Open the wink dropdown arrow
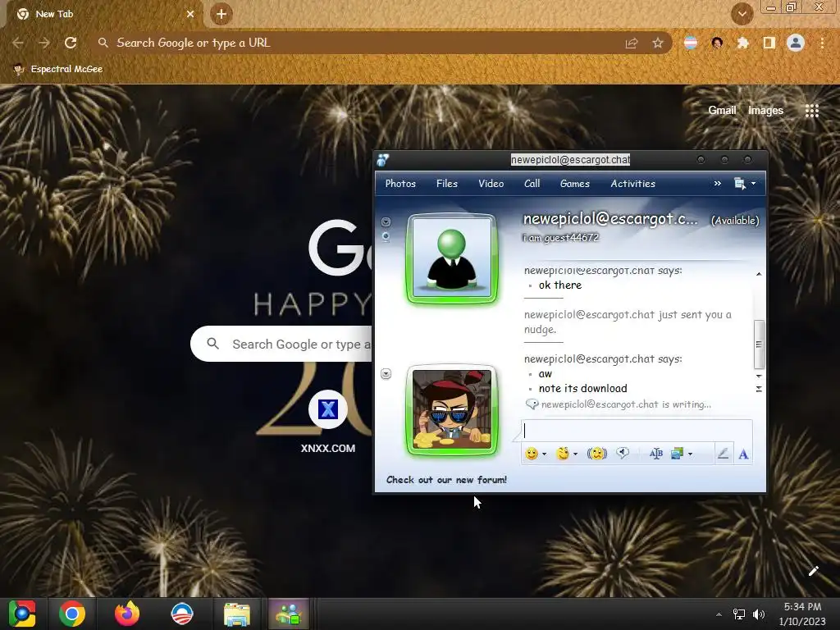Screen dimensions: 840x630 coord(575,454)
